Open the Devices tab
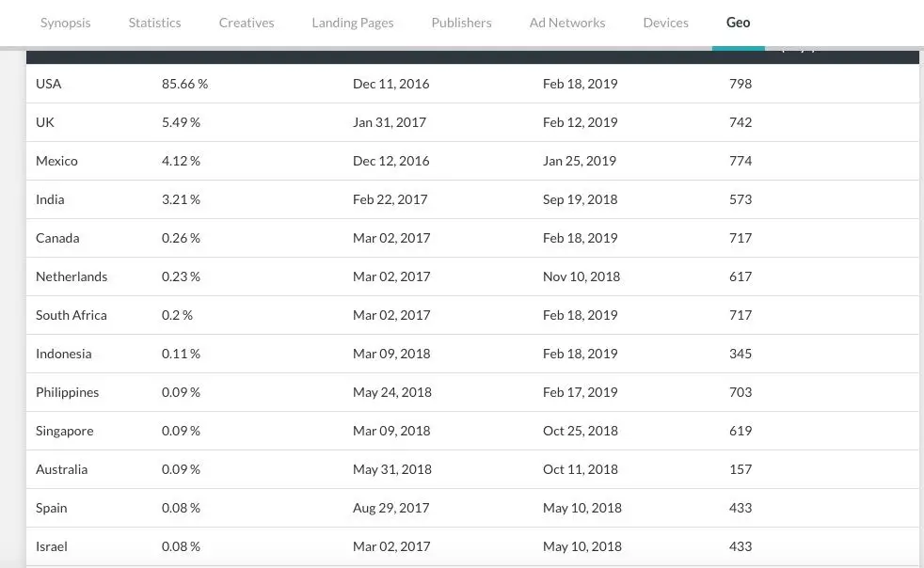 [665, 23]
